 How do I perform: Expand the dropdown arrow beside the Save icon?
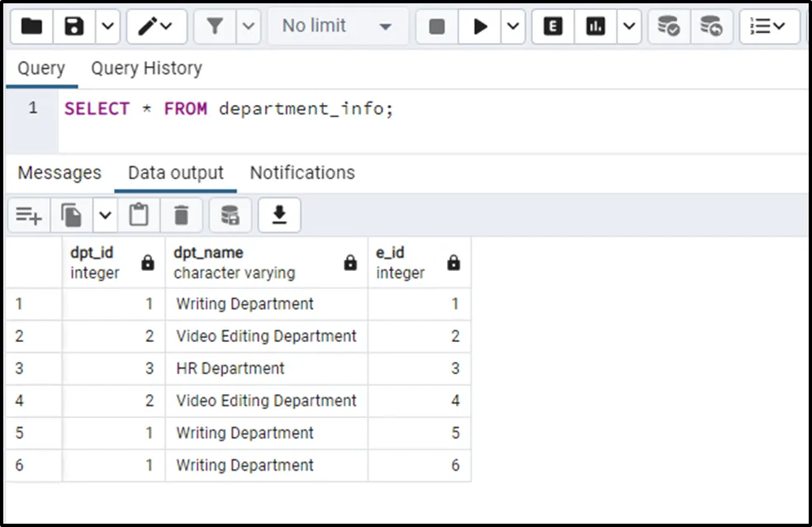pos(108,26)
